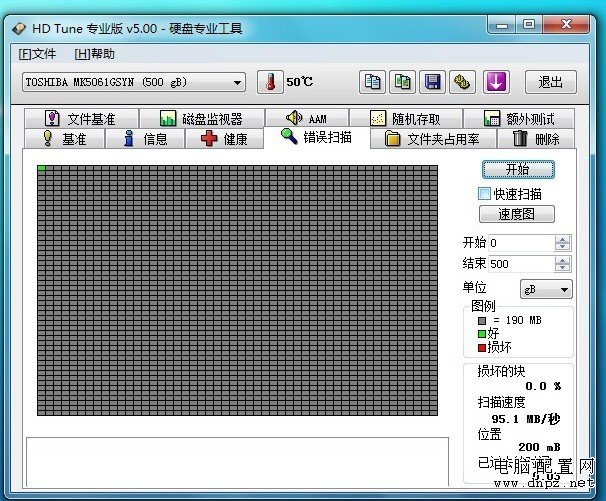Viewport: 606px width, 501px height.
Task: Click the 开始 scan button
Action: [518, 169]
